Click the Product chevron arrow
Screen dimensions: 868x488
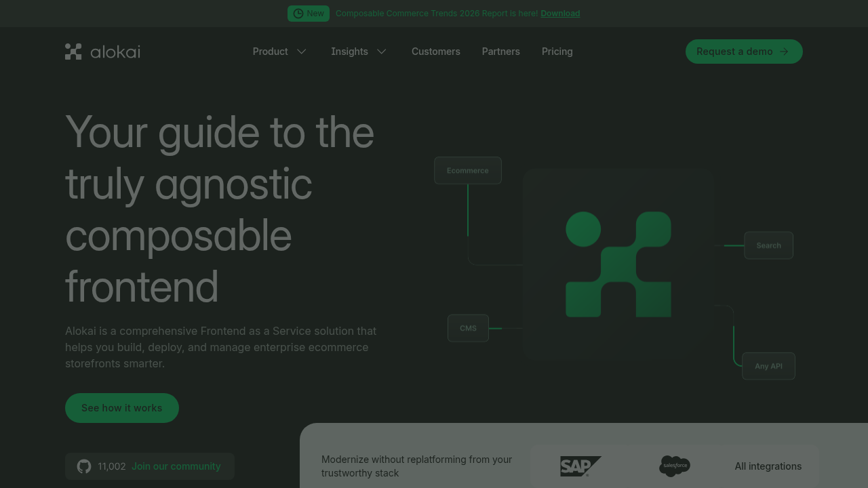tap(301, 52)
